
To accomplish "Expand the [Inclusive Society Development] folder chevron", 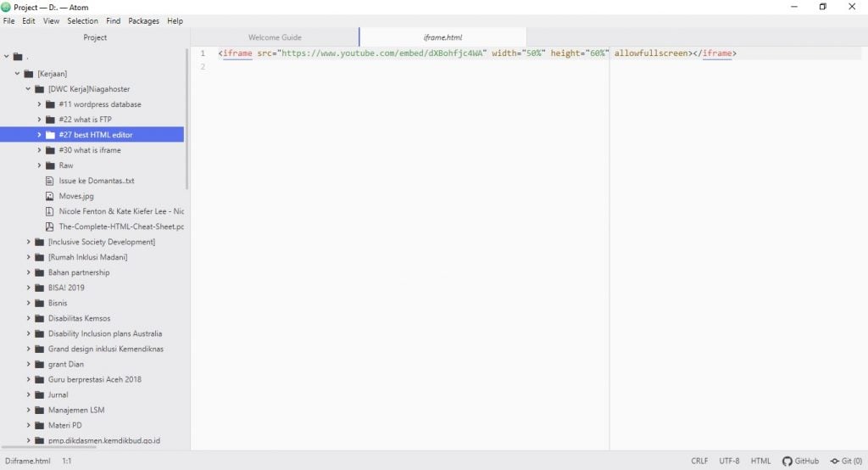I will (28, 242).
